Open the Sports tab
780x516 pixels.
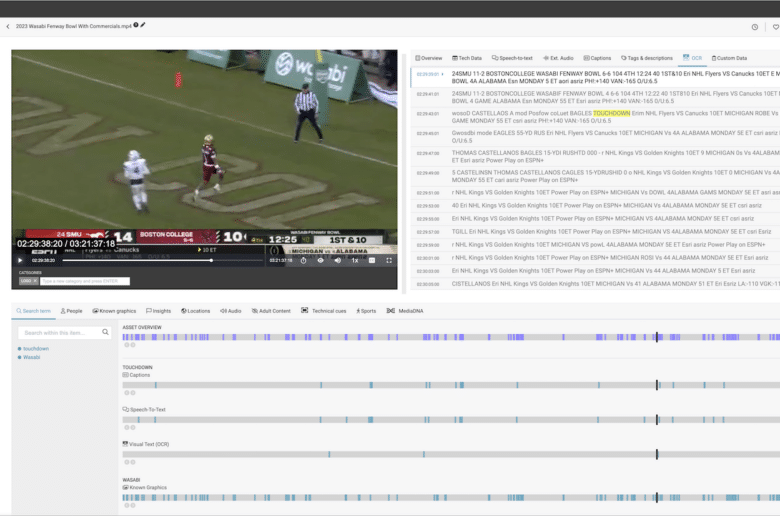[x=366, y=311]
